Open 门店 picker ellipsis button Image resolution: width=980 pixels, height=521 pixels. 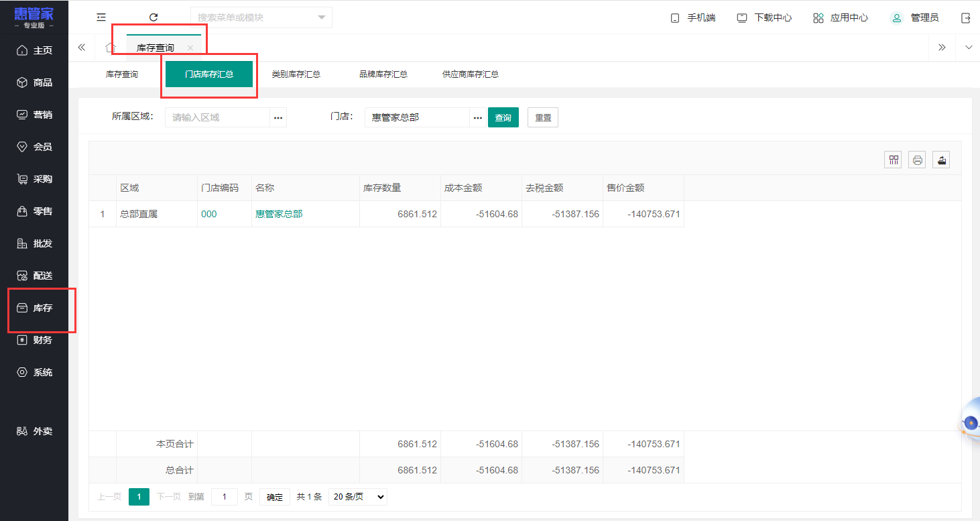click(477, 117)
